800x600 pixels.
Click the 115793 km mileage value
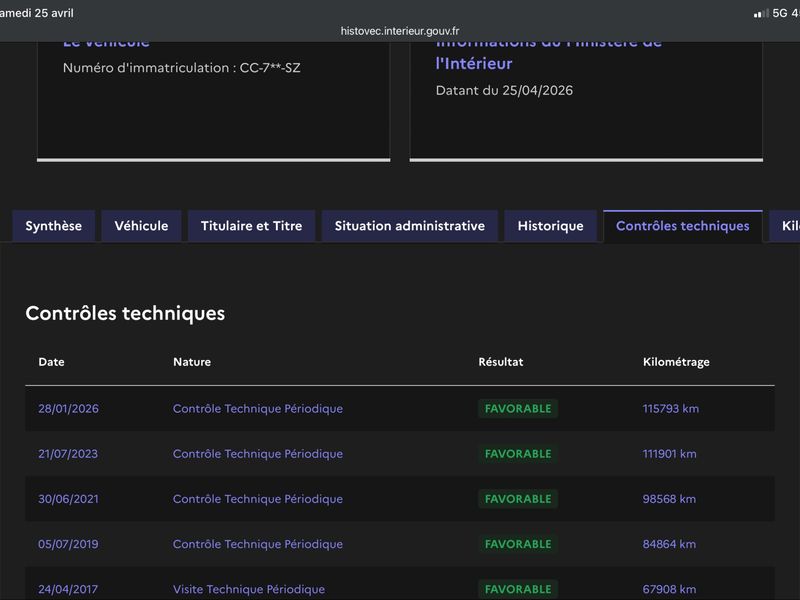click(670, 409)
